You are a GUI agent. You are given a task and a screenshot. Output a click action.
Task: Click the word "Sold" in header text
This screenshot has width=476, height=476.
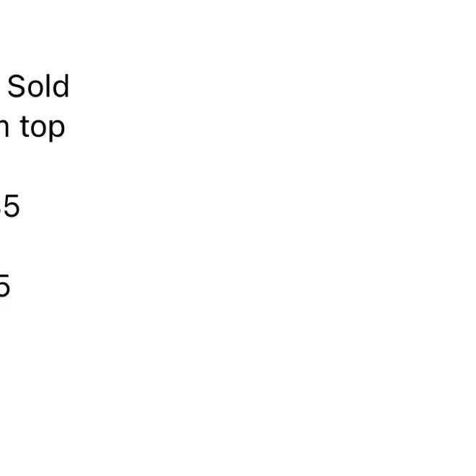(x=38, y=86)
